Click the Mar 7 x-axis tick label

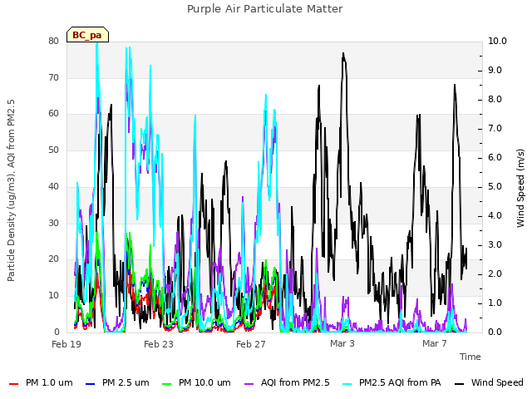435,343
